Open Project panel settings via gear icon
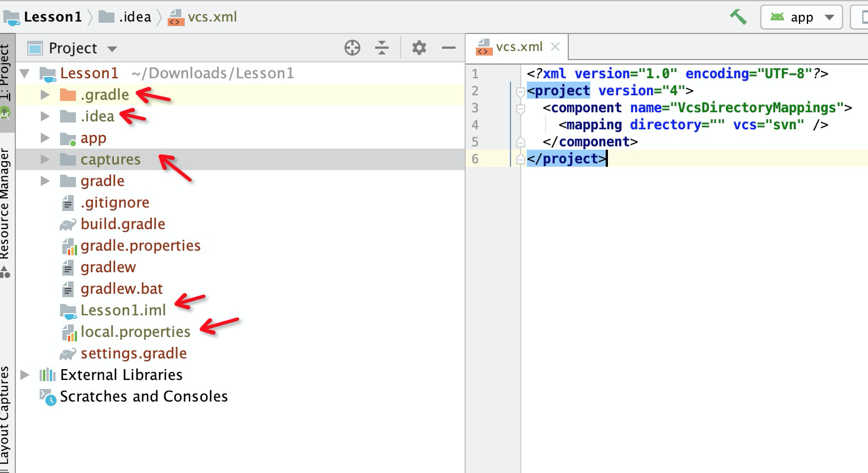The height and width of the screenshot is (473, 868). (x=419, y=48)
